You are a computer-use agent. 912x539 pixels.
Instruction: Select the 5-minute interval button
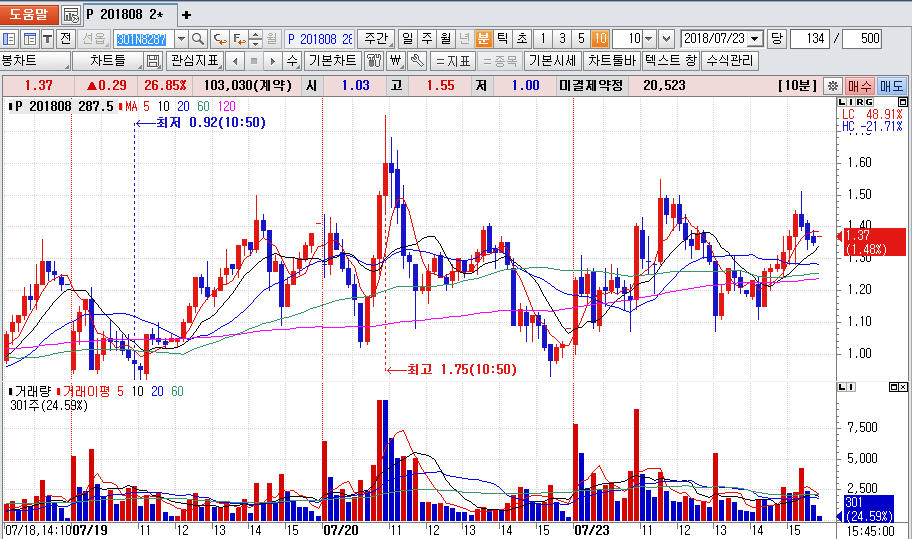tap(581, 39)
